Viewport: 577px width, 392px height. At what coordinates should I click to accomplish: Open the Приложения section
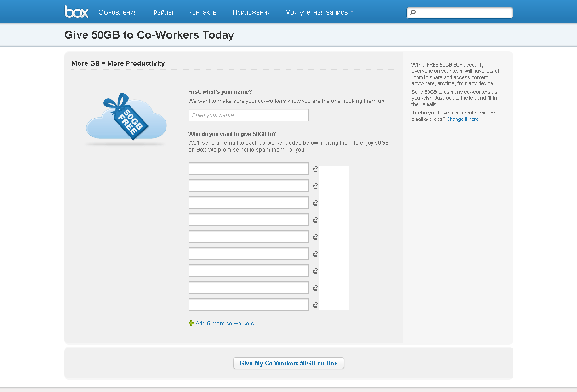coord(251,12)
